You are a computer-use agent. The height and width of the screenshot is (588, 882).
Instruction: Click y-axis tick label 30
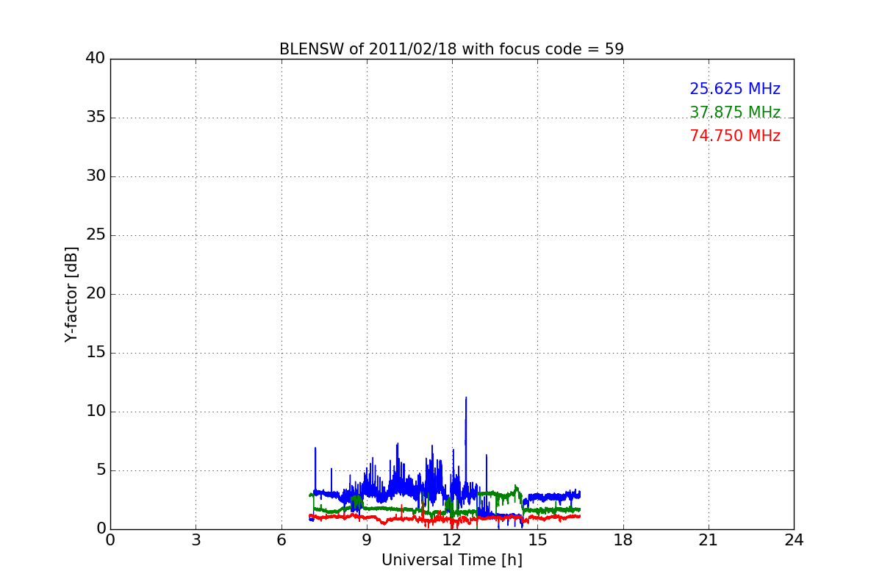pyautogui.click(x=96, y=176)
